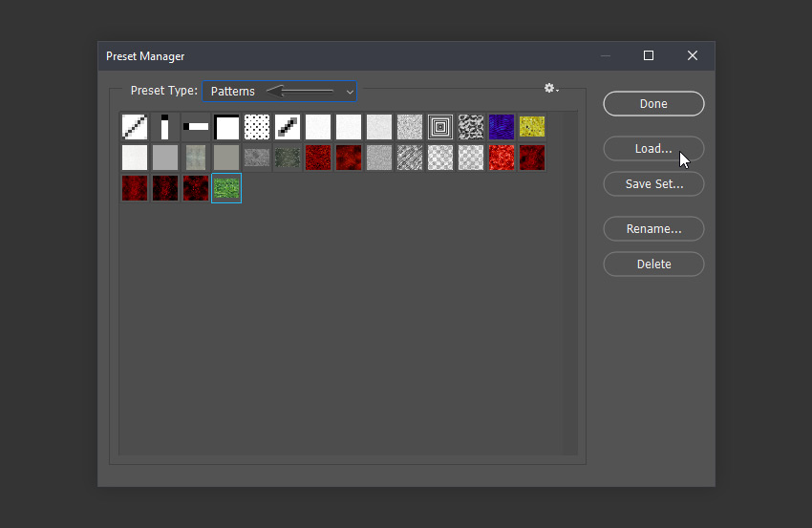Screen dimensions: 812x528
Task: Select the blue-purple wavy pattern thumbnail
Action: click(x=502, y=127)
